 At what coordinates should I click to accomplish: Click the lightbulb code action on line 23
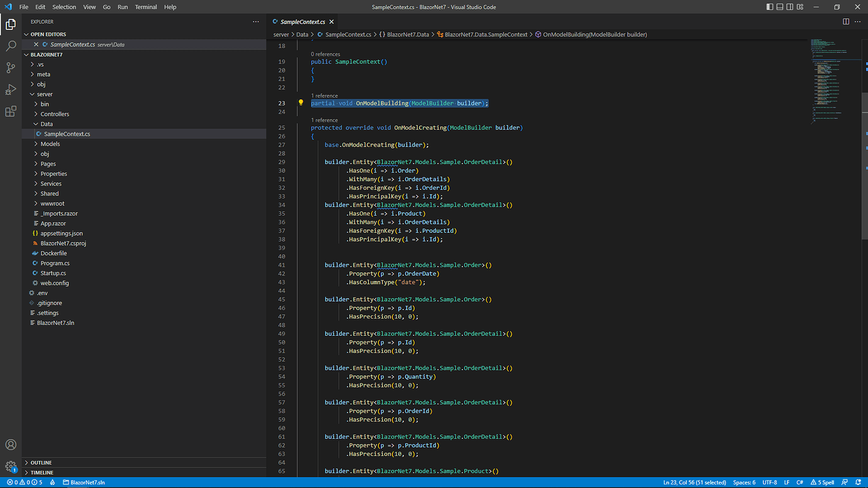301,103
